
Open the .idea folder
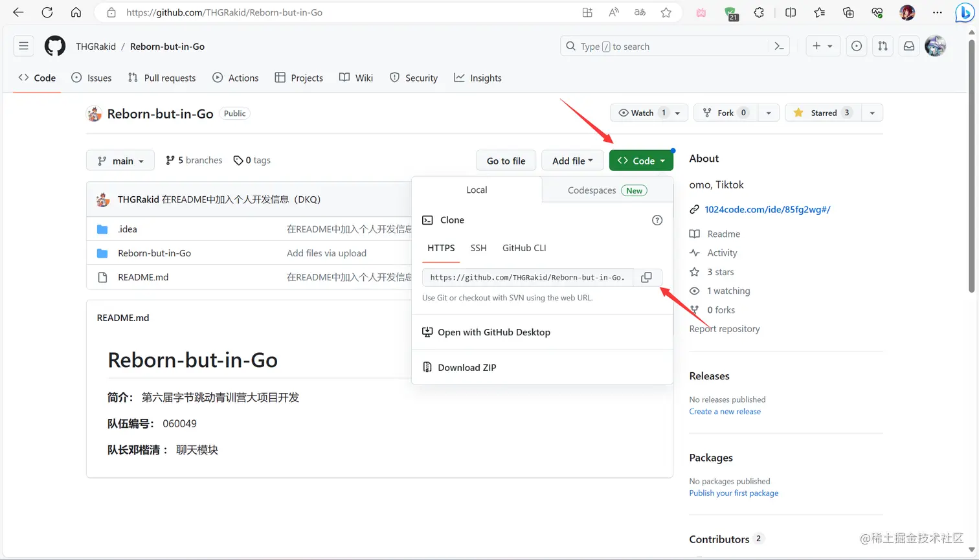click(x=128, y=229)
